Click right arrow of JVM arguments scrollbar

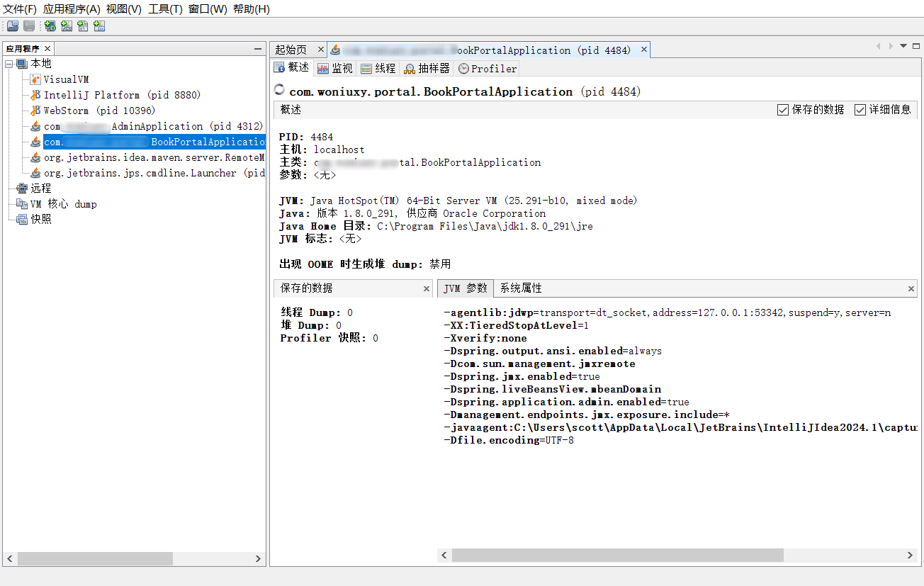click(911, 555)
